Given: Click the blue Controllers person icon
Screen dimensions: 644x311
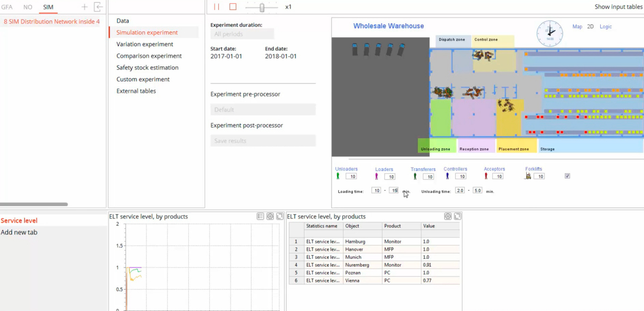Looking at the screenshot, I should pos(447,176).
